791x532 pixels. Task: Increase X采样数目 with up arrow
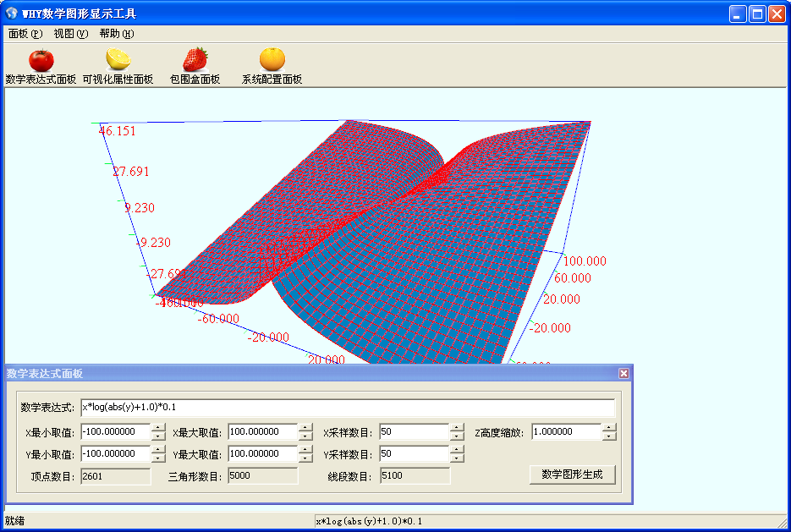coord(457,428)
